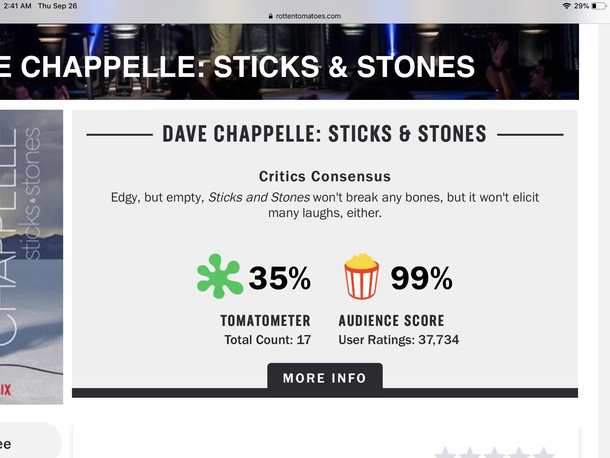This screenshot has height=458, width=610.
Task: Click the hero banner title image
Action: click(x=289, y=61)
